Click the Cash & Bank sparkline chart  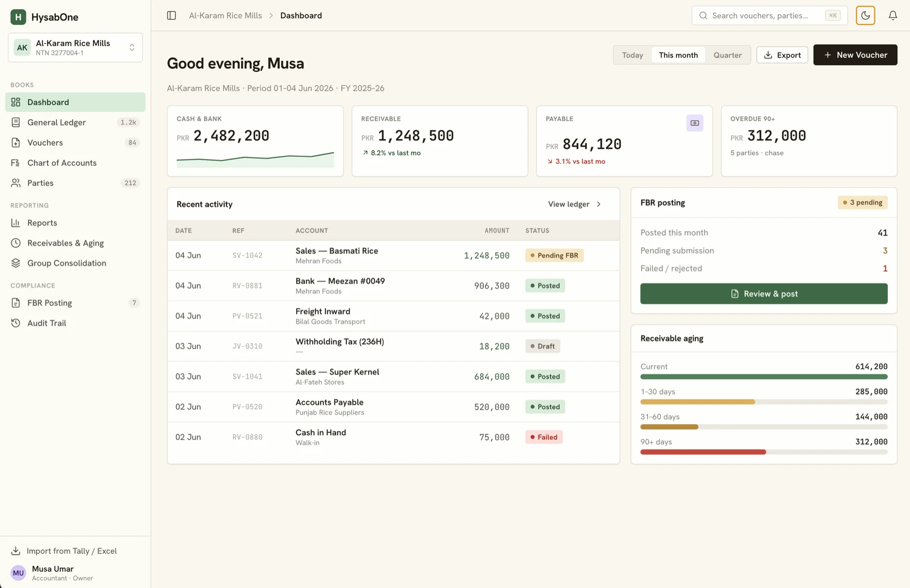255,159
